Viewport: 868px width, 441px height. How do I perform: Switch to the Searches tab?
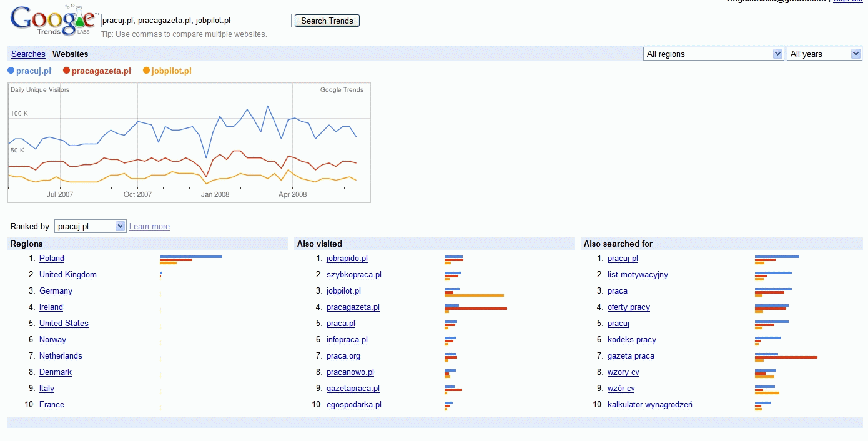(28, 54)
